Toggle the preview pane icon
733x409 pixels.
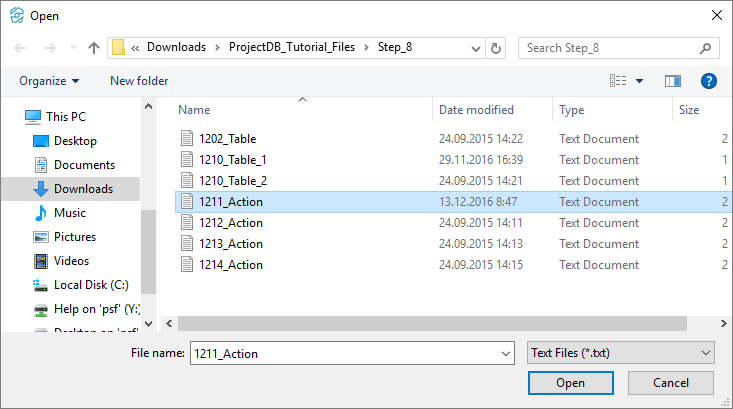(672, 81)
